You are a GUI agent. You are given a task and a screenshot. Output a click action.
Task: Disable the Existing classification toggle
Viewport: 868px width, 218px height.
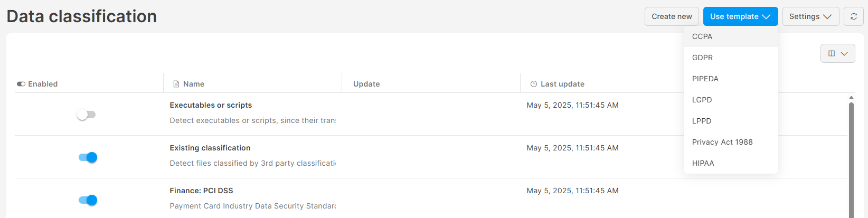[88, 157]
